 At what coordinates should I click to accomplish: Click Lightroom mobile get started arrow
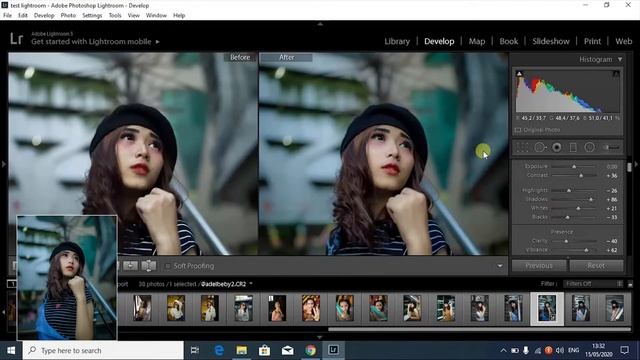pyautogui.click(x=158, y=42)
